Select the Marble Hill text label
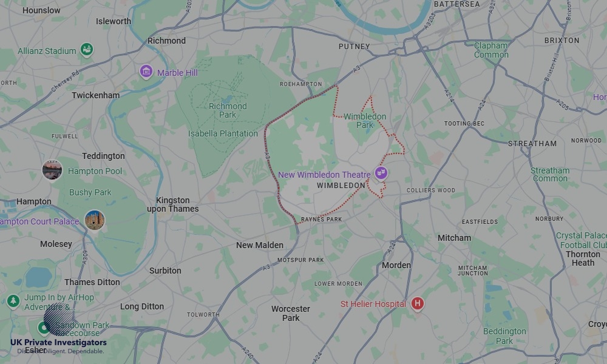The image size is (607, 364). click(177, 73)
